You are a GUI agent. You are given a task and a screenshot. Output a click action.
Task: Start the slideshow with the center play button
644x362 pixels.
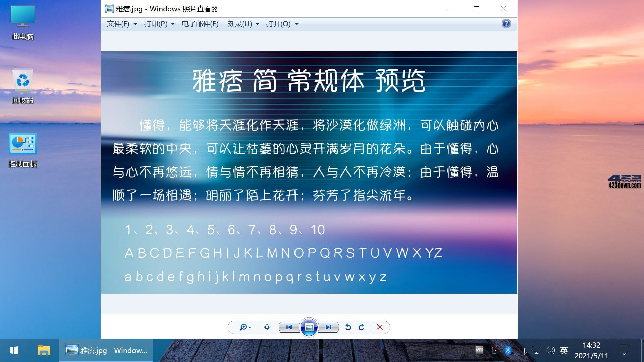[x=309, y=327]
